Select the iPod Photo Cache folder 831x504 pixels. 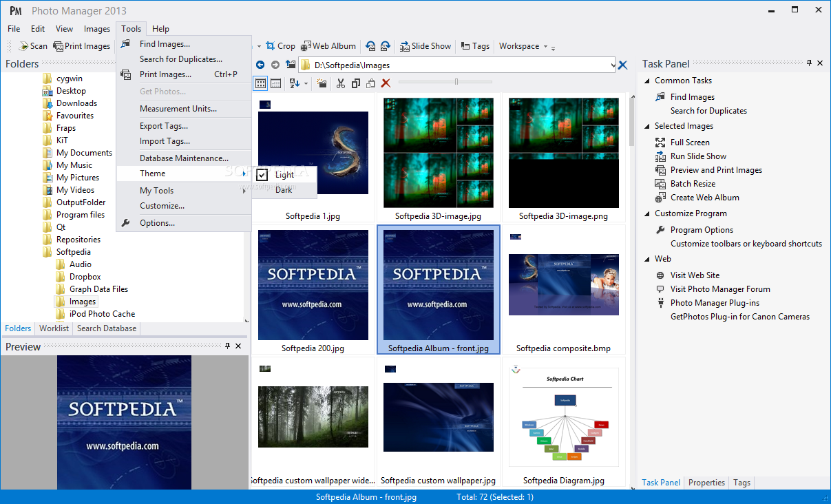coord(102,314)
